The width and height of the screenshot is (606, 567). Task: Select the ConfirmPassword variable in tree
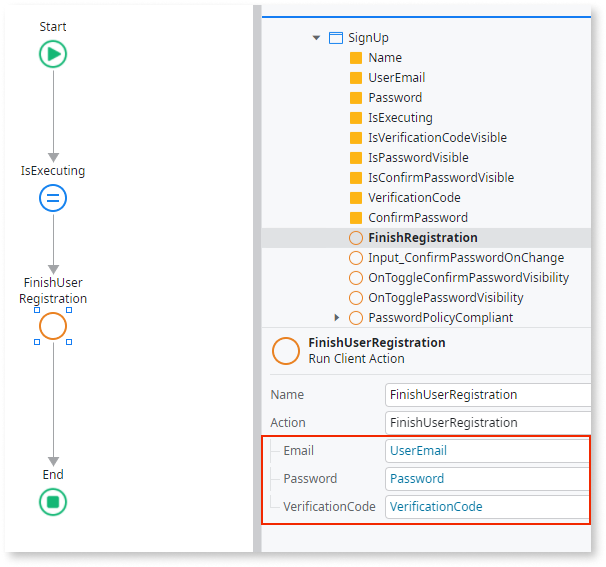(x=417, y=218)
